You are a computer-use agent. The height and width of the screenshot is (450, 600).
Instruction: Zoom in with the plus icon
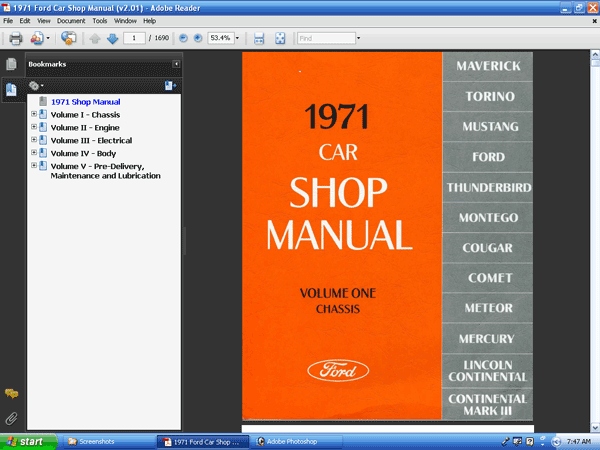(x=197, y=38)
